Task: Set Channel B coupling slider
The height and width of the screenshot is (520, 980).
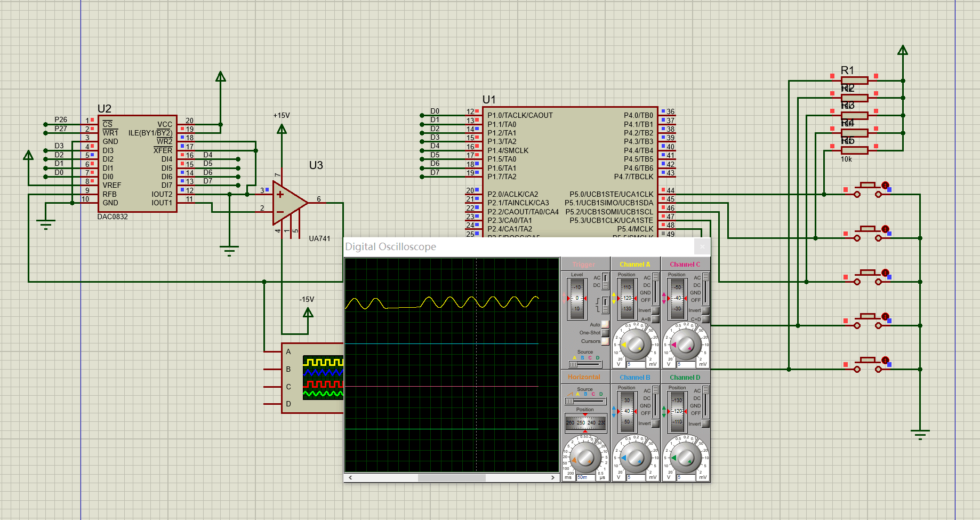Action: (x=655, y=402)
